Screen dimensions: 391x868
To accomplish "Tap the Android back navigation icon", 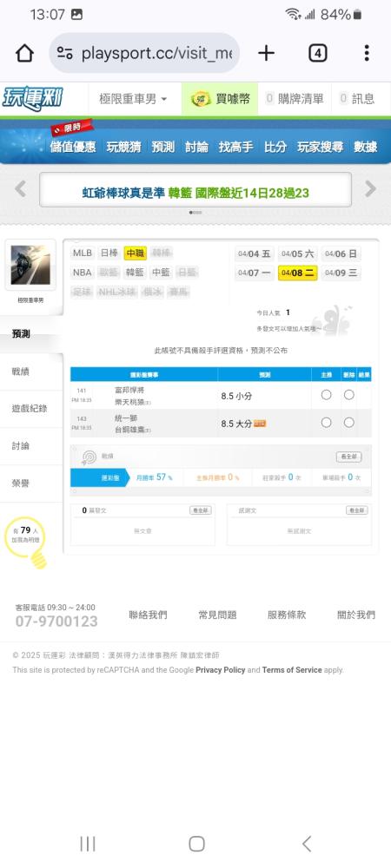I will [x=307, y=844].
